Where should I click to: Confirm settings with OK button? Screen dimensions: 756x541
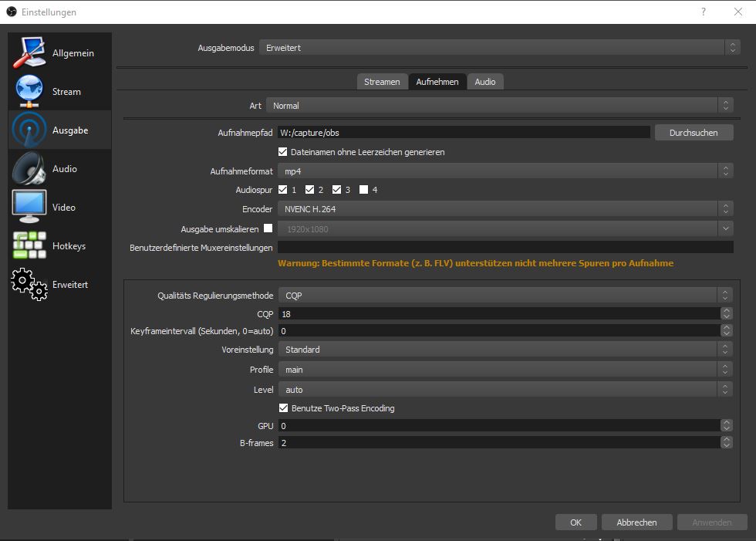(x=575, y=522)
